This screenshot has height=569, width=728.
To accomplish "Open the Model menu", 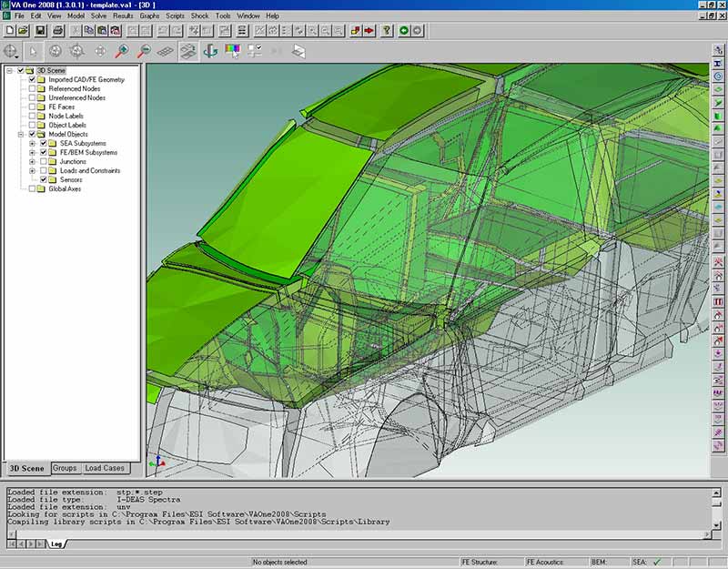I will tap(76, 15).
